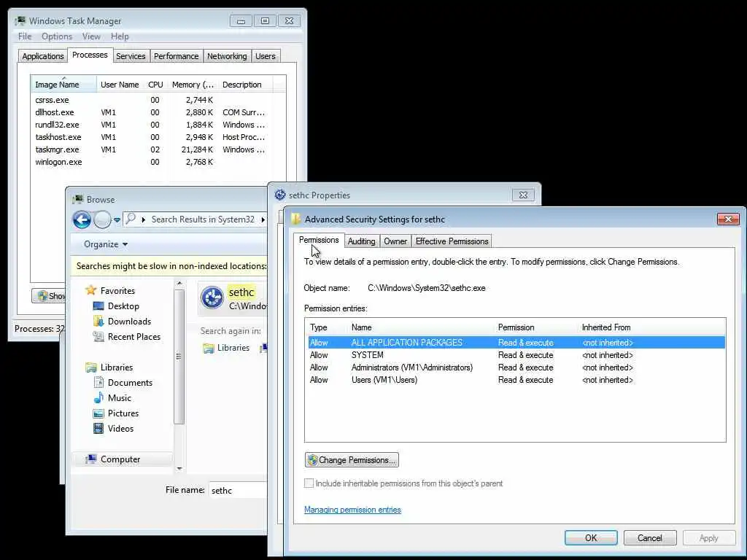
Task: Select winlogon.exe process row
Action: coord(152,162)
